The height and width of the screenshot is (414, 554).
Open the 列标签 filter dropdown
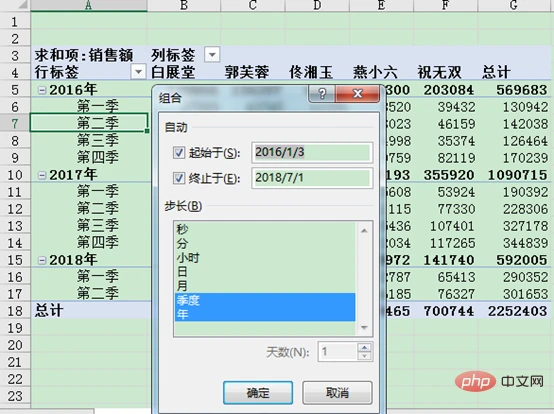coord(212,55)
